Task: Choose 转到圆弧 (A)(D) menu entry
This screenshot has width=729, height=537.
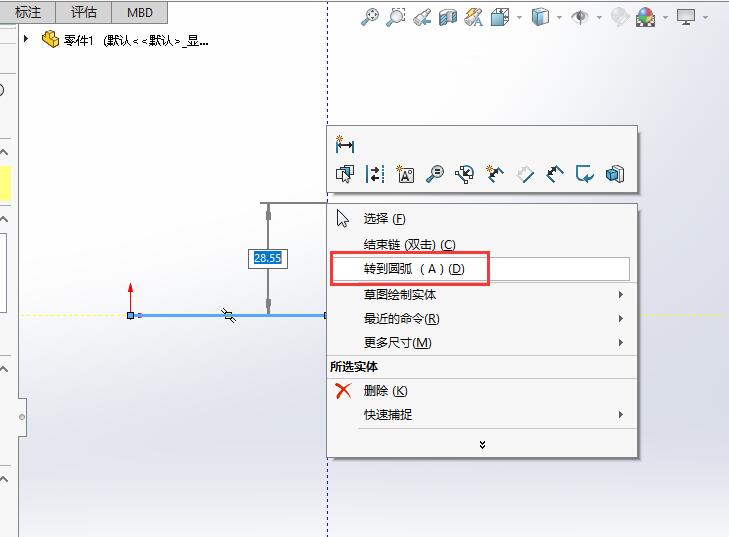Action: (480, 269)
